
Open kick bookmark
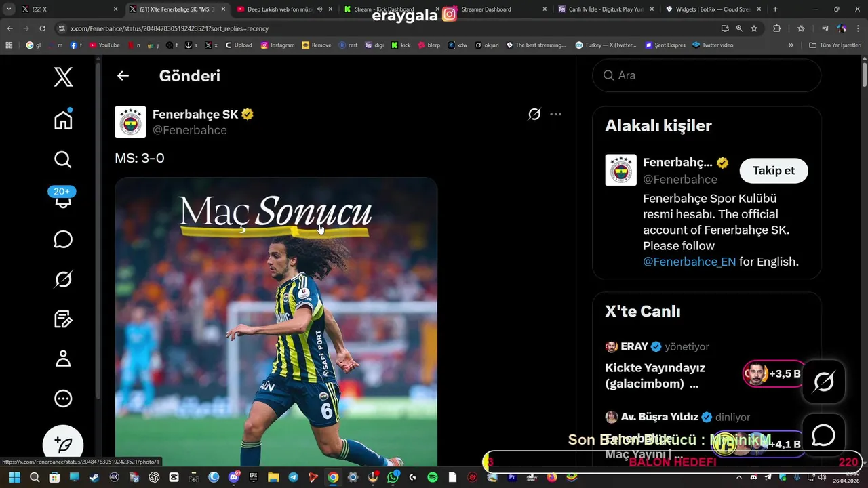[401, 45]
